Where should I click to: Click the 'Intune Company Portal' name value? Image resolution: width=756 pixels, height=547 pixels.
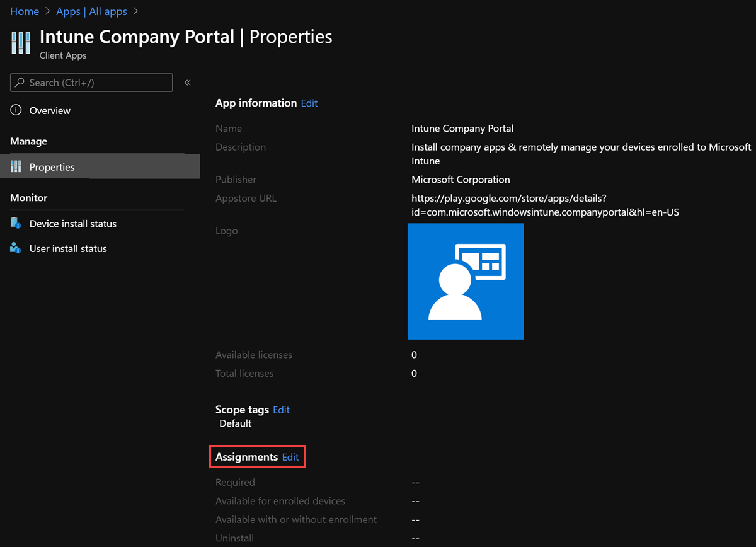point(462,129)
